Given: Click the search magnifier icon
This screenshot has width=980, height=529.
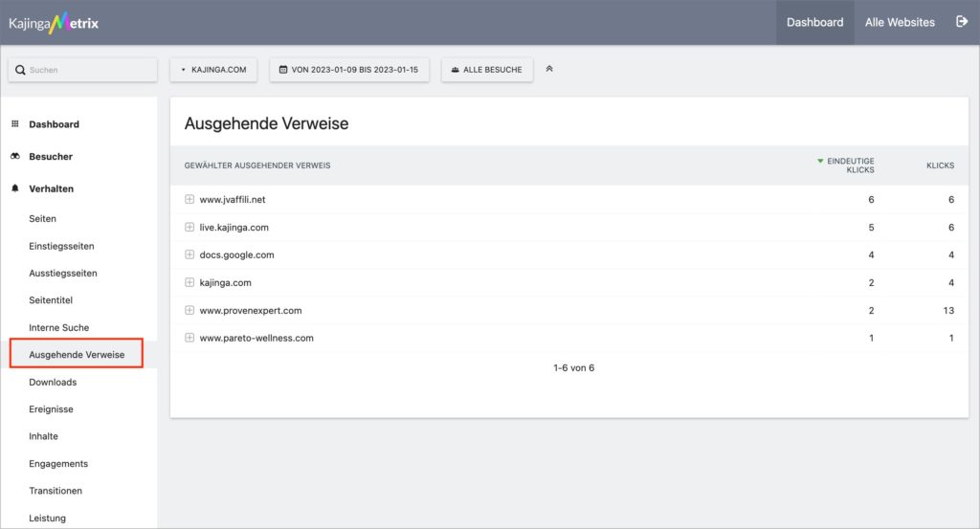Looking at the screenshot, I should (20, 70).
